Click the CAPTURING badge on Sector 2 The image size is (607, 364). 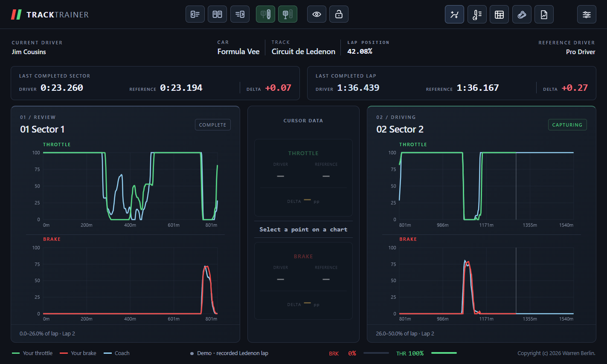567,125
